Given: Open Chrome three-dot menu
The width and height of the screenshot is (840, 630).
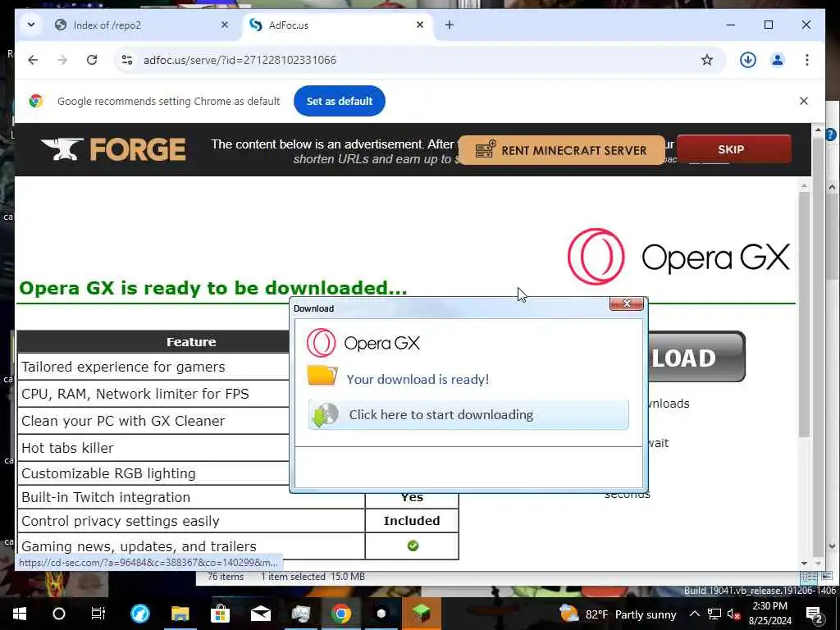Looking at the screenshot, I should (x=807, y=60).
